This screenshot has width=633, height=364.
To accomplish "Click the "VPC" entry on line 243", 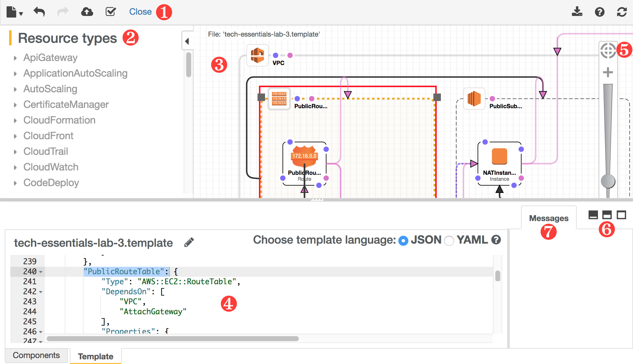I will [131, 301].
